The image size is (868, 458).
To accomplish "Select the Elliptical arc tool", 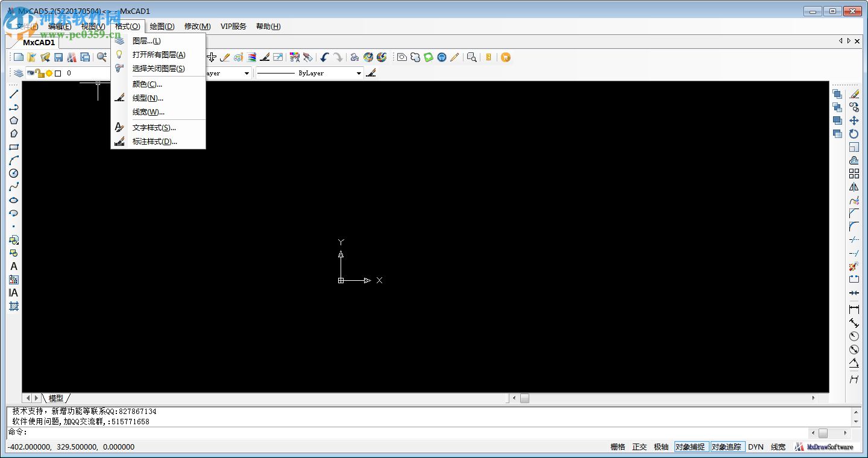I will point(13,213).
